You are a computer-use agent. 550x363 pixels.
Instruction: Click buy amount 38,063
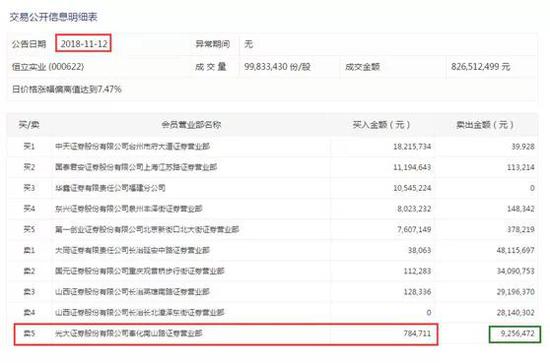click(420, 250)
